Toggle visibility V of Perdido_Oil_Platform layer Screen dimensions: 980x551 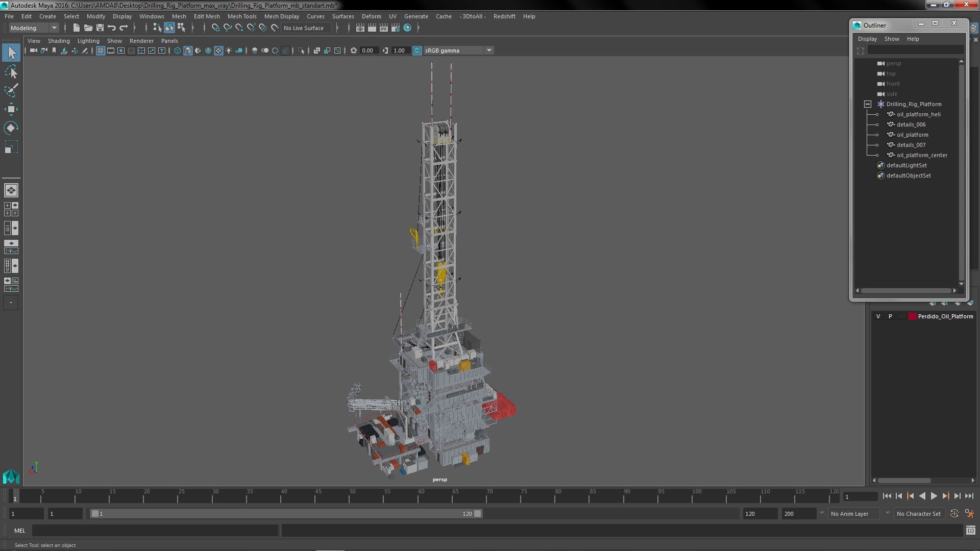coord(878,316)
